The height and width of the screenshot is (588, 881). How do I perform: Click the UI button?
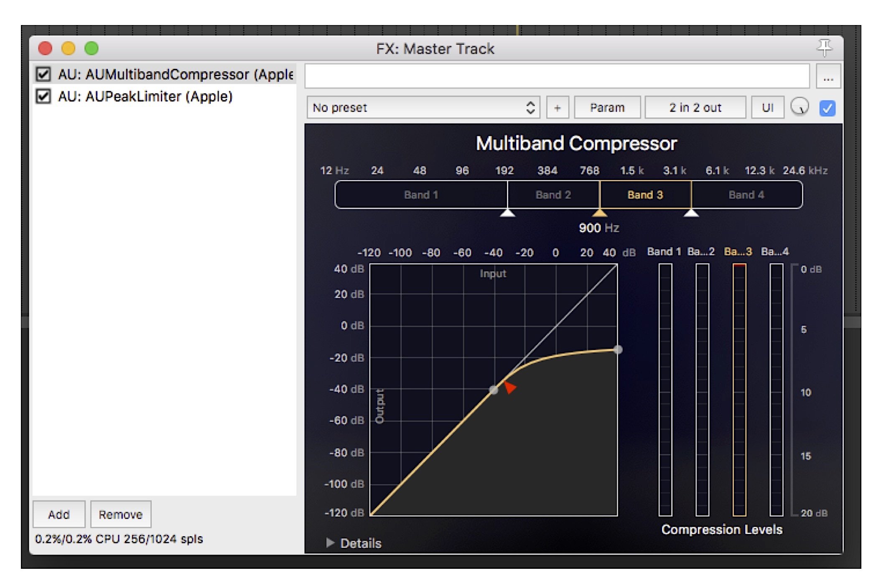click(x=767, y=108)
